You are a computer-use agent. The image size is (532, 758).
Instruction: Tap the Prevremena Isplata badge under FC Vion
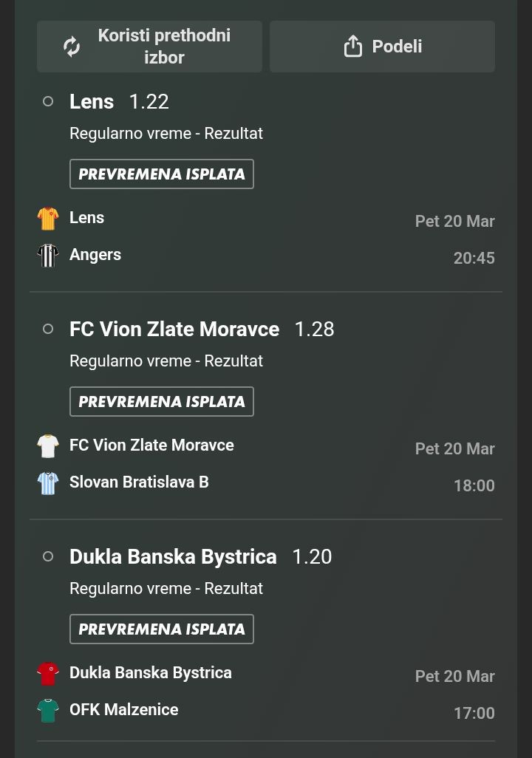click(162, 402)
